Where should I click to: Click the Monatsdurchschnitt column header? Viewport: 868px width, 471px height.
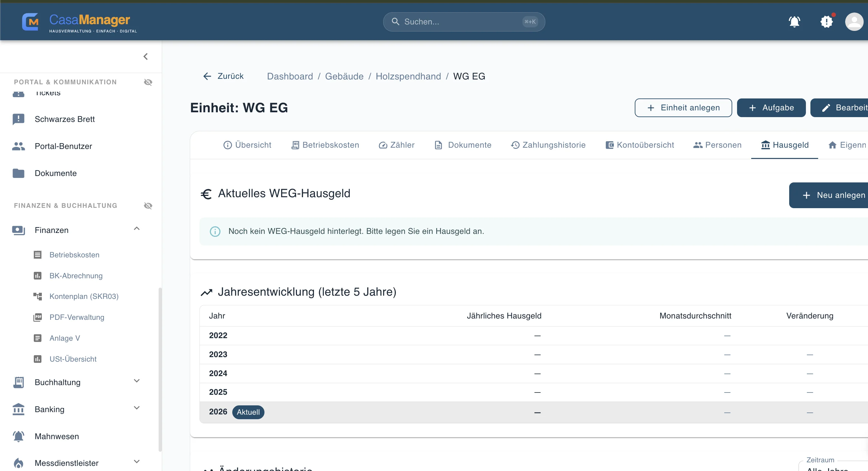pyautogui.click(x=695, y=316)
